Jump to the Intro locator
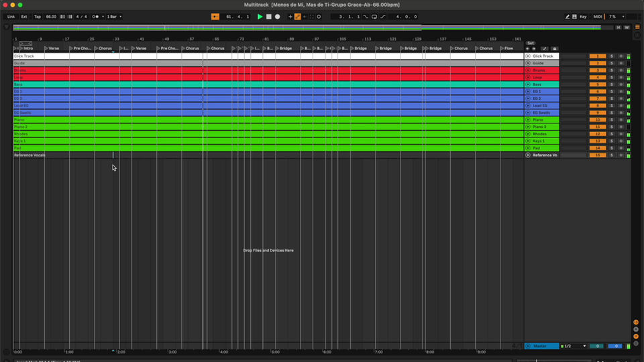Image resolution: width=644 pixels, height=362 pixels. (x=26, y=48)
